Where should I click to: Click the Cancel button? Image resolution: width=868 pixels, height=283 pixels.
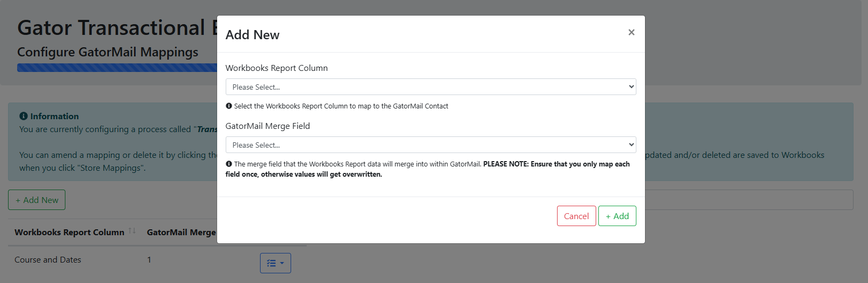(576, 216)
